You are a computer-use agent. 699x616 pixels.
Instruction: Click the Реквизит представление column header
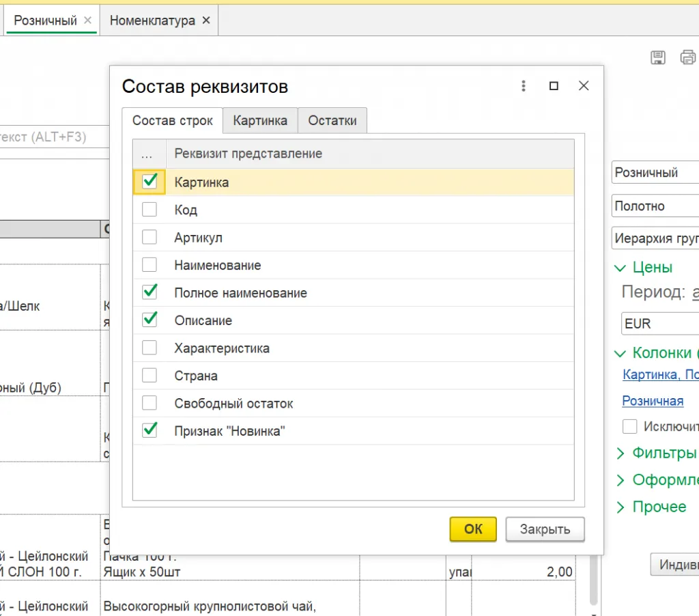(x=370, y=154)
